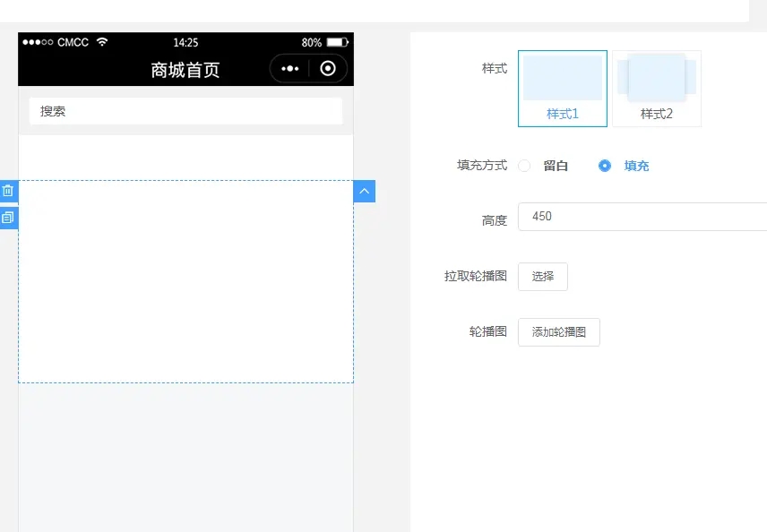Select the 14:25 time text
Viewport: 767px width, 532px height.
click(185, 42)
